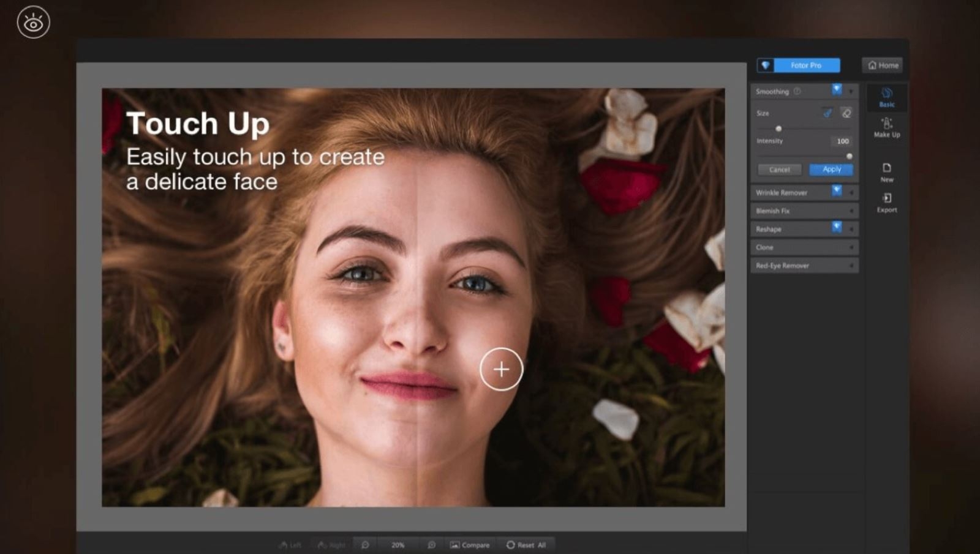This screenshot has height=554, width=980.
Task: Click the Intensity slider handle
Action: (x=849, y=156)
